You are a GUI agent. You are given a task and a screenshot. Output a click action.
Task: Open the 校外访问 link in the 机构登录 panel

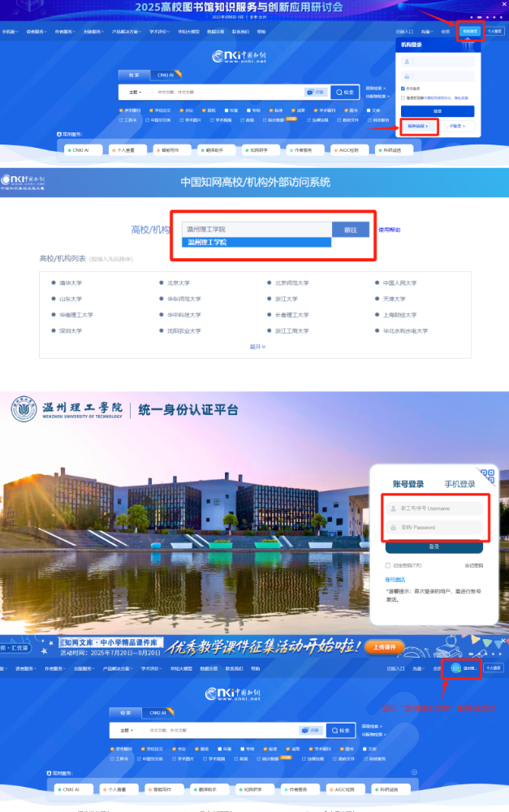(x=418, y=126)
